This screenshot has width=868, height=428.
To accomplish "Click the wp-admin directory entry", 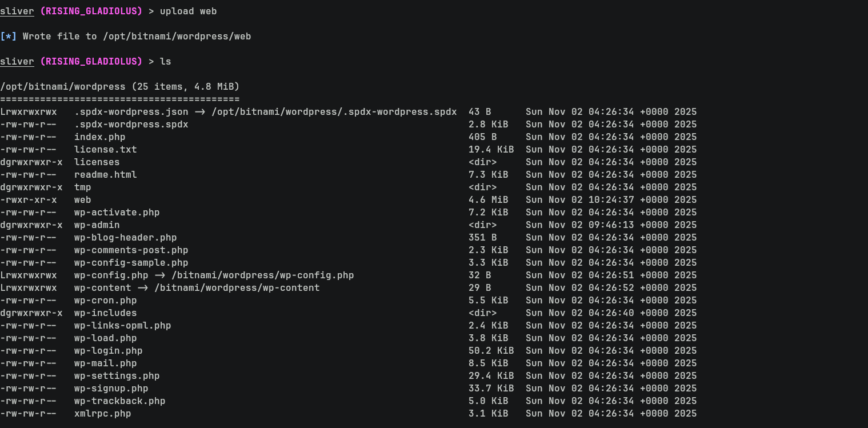I will (97, 225).
